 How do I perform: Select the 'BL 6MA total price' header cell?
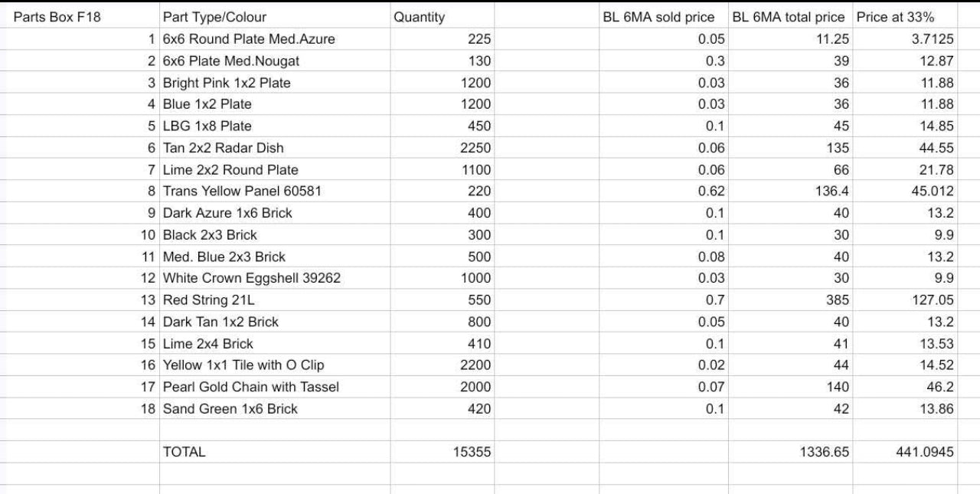point(790,17)
